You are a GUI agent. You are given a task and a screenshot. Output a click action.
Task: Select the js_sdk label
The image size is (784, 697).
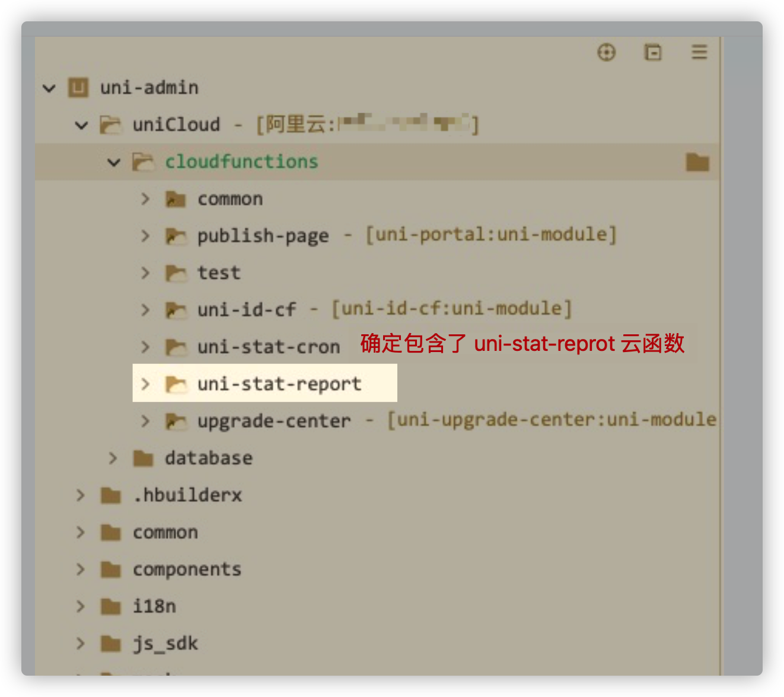165,644
